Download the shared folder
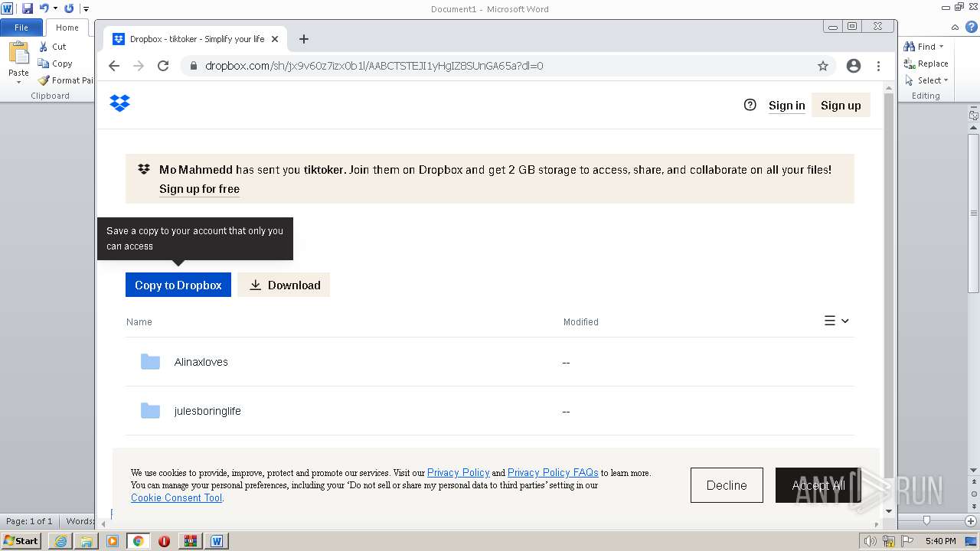Viewport: 980px width, 551px height. click(284, 285)
